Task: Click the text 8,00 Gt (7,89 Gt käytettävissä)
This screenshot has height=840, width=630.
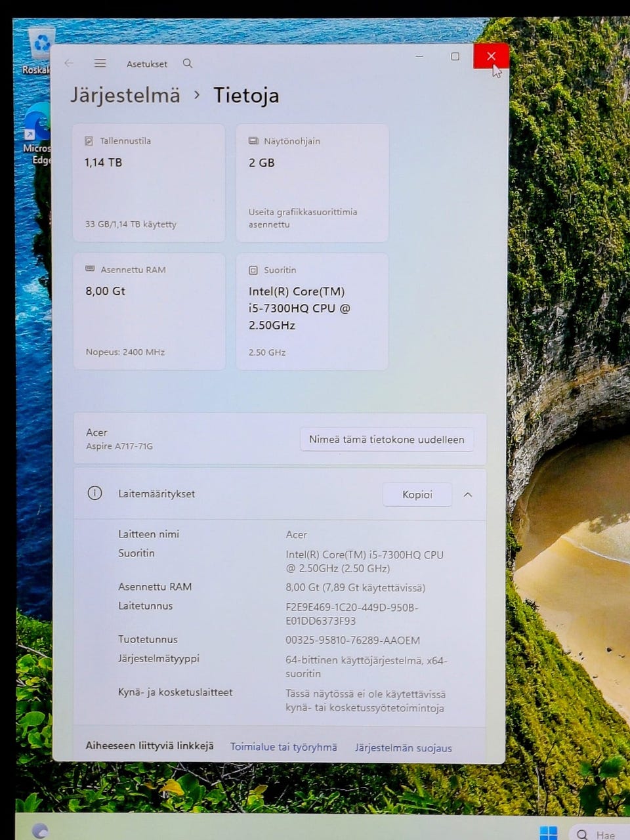Action: 356,587
